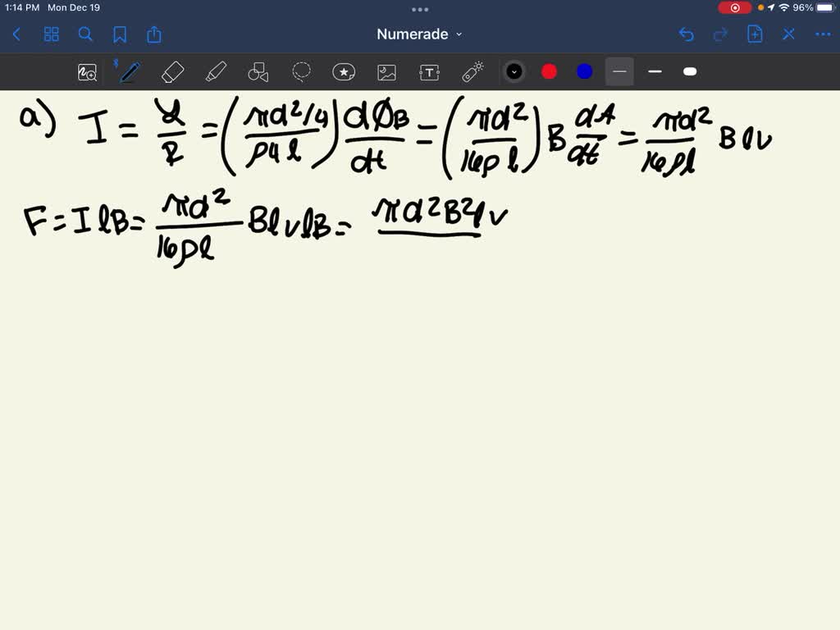This screenshot has height=630, width=840.
Task: Activate the laser pointer tool
Action: (x=472, y=72)
